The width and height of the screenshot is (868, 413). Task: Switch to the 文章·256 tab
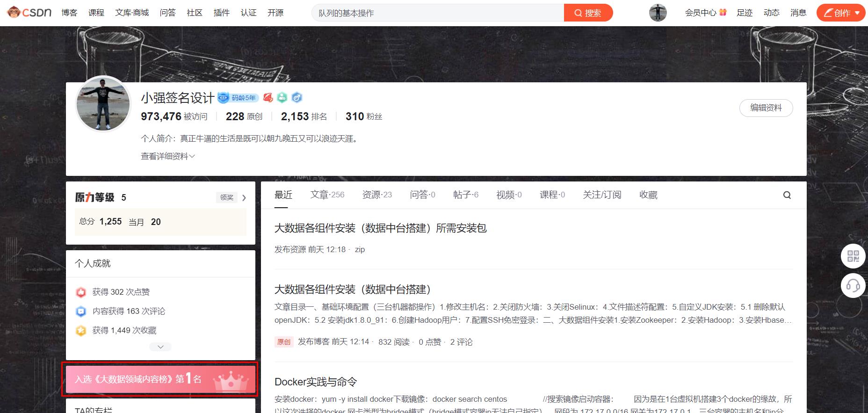pos(327,195)
